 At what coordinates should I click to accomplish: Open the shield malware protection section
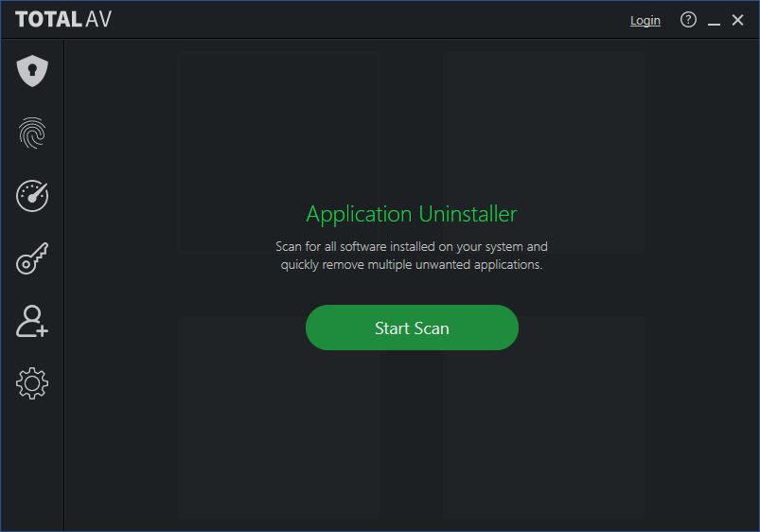click(x=32, y=71)
